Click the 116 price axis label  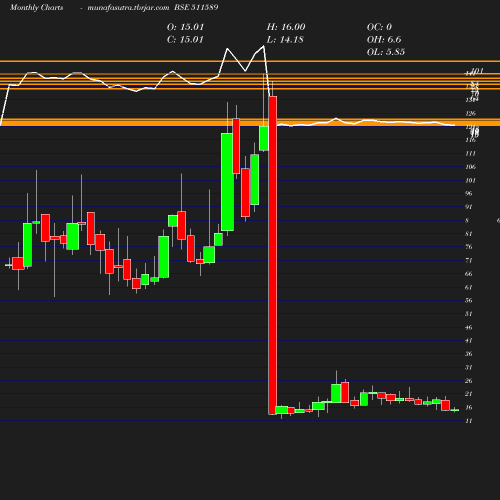[470, 140]
